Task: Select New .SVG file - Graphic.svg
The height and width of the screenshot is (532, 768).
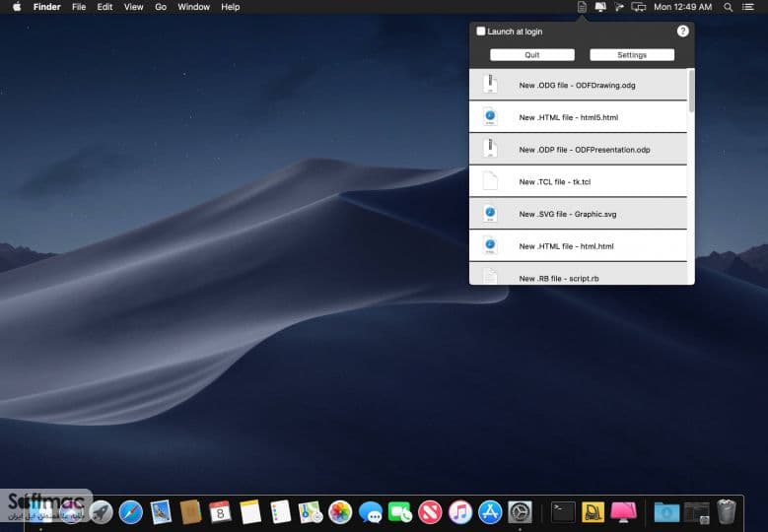Action: coord(578,214)
